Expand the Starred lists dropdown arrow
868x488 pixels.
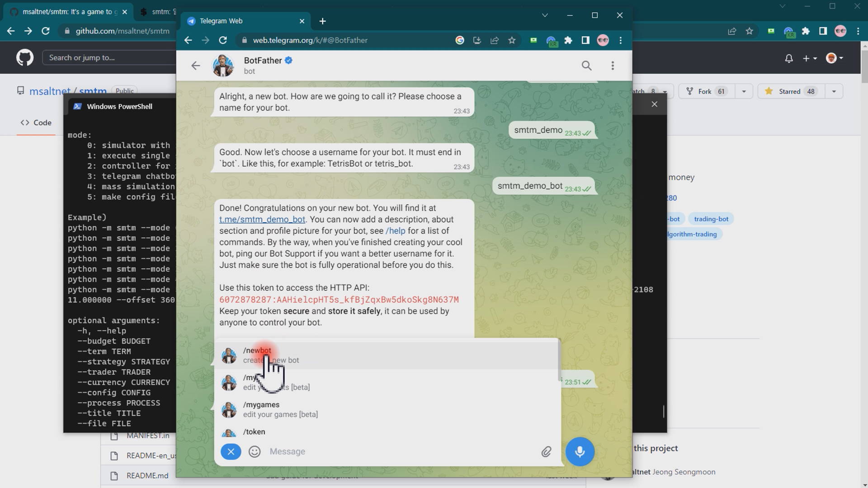[x=834, y=91]
